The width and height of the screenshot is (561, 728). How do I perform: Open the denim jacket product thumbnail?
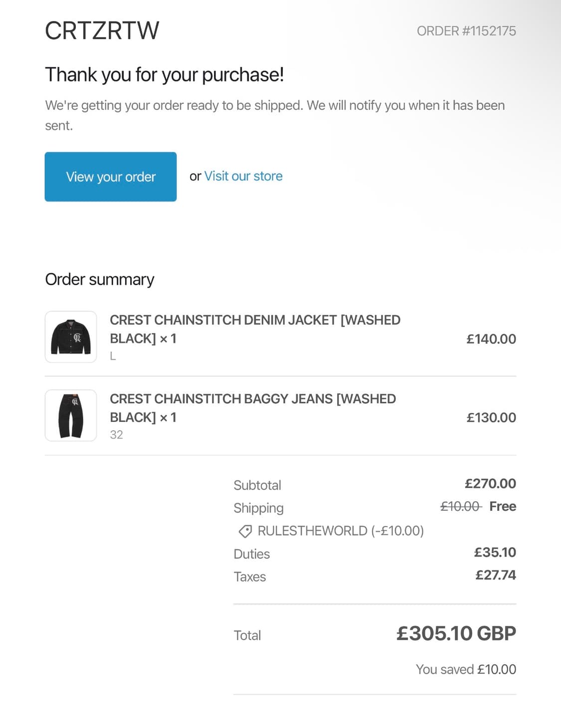tap(71, 337)
